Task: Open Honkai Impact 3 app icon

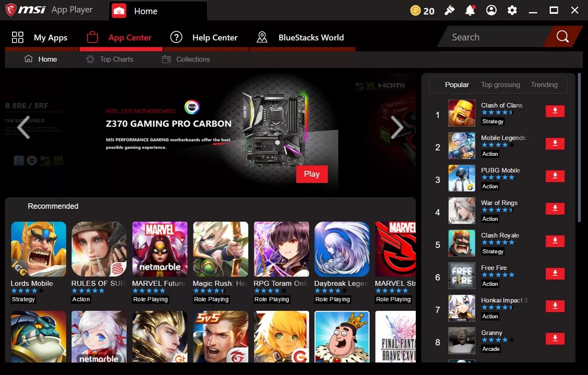Action: (462, 308)
